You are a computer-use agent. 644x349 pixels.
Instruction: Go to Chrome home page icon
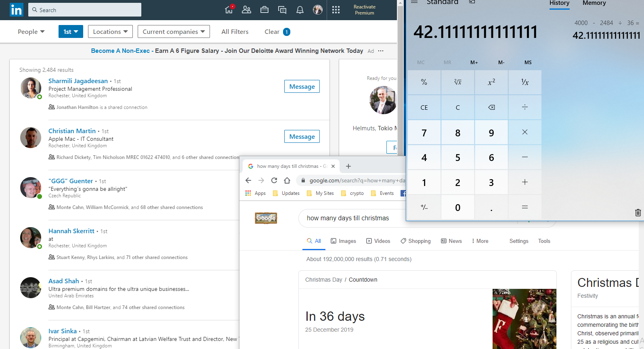(x=287, y=180)
